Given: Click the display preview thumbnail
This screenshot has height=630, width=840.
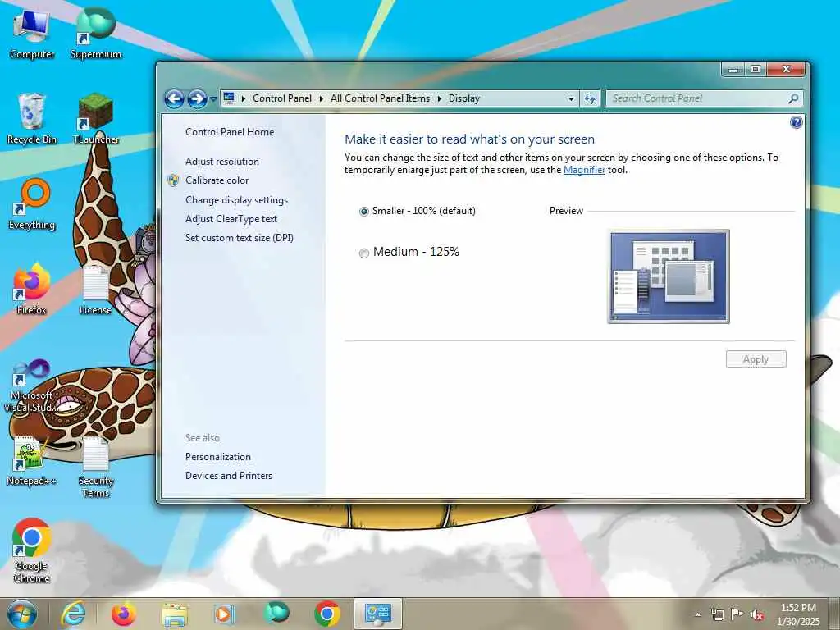Looking at the screenshot, I should [x=669, y=276].
